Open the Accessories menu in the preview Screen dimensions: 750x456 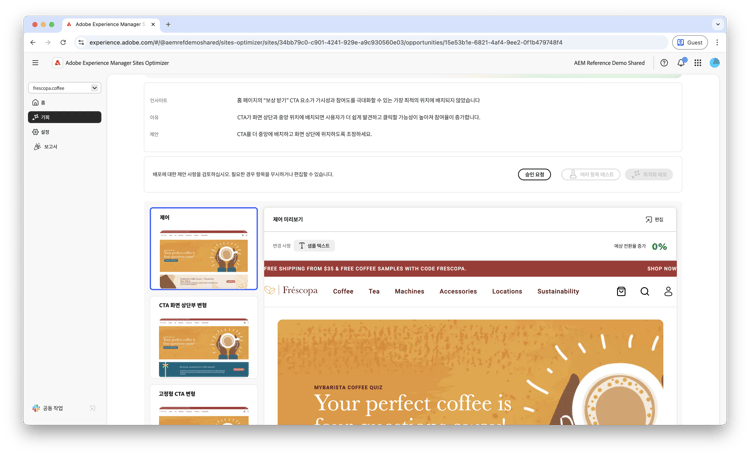[458, 291]
